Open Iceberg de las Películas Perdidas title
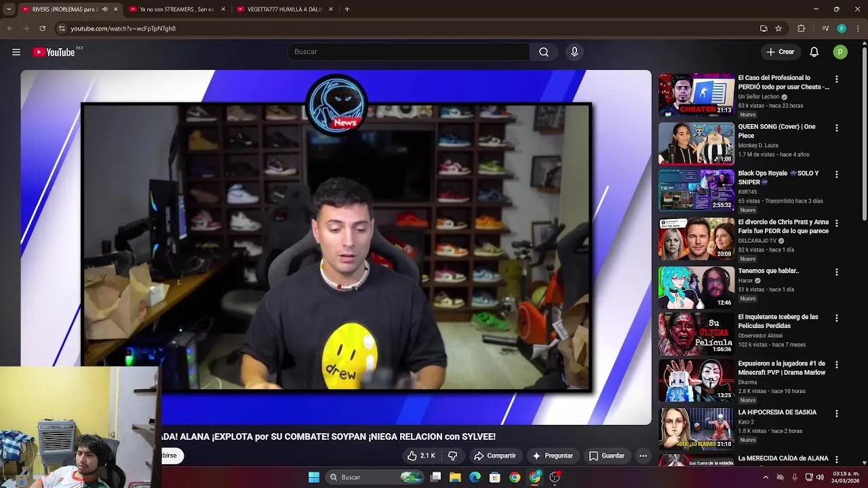 point(778,321)
